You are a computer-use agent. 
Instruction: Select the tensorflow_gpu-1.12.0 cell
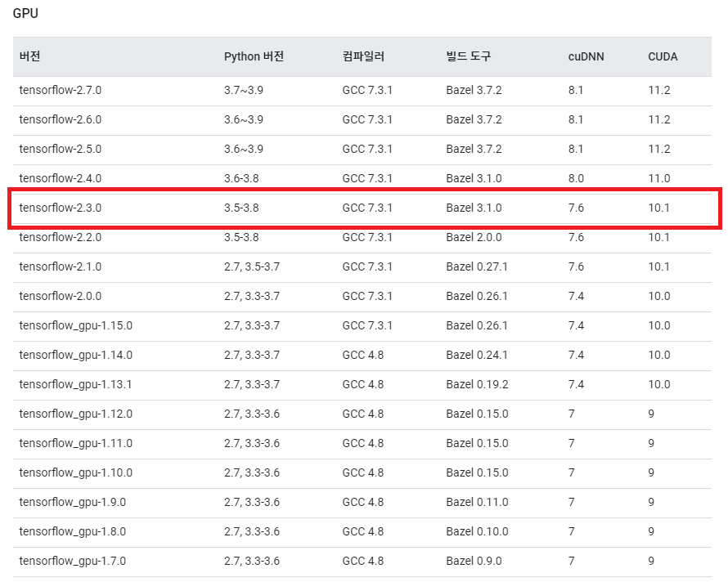point(76,414)
